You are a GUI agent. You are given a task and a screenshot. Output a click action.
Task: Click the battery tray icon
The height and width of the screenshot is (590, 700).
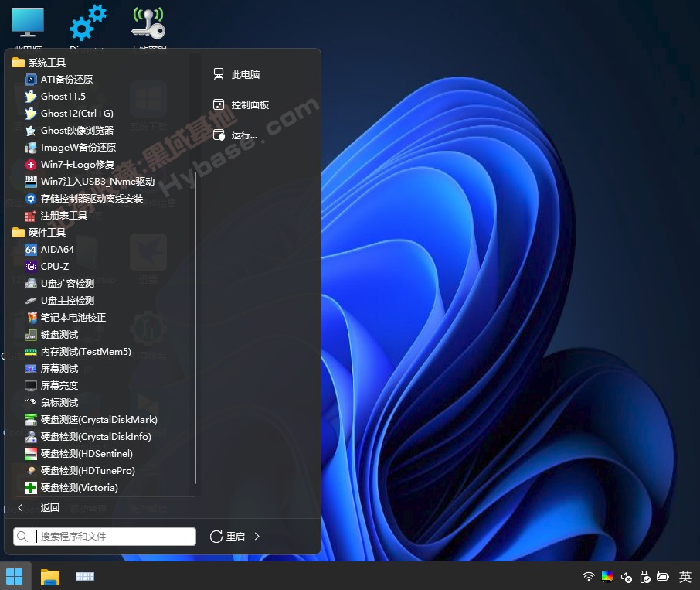[662, 577]
